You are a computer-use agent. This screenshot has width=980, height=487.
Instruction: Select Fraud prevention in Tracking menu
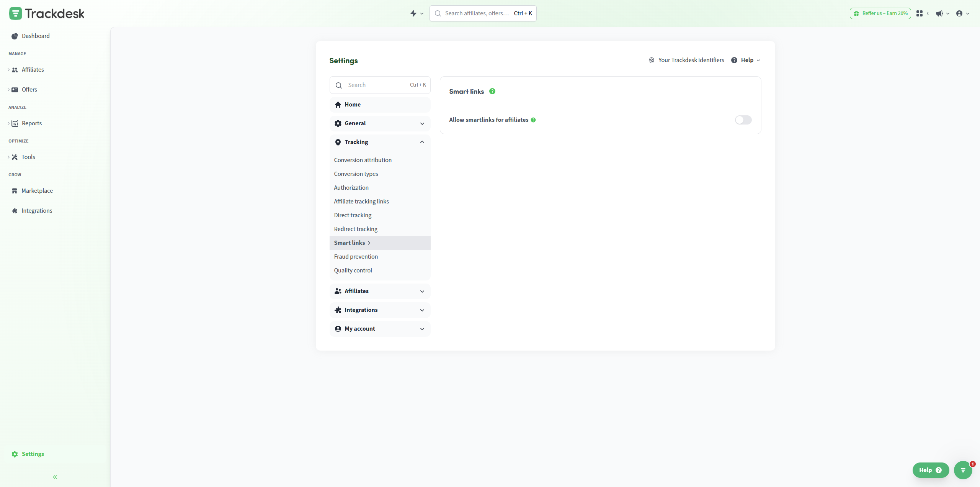pyautogui.click(x=356, y=257)
